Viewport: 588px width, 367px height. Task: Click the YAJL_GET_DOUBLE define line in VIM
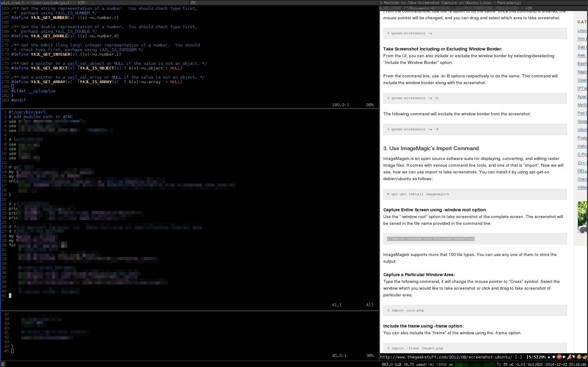(65, 36)
